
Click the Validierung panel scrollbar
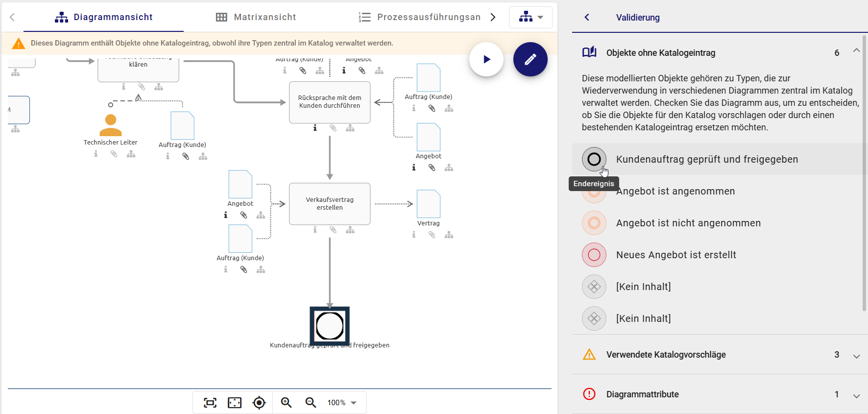point(864,173)
